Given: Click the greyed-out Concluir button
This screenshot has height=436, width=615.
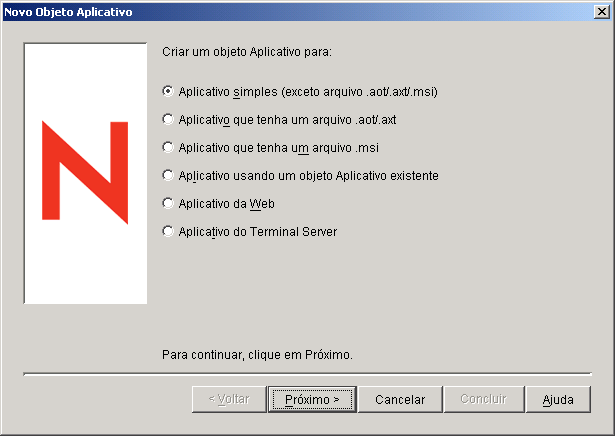Looking at the screenshot, I should 484,399.
